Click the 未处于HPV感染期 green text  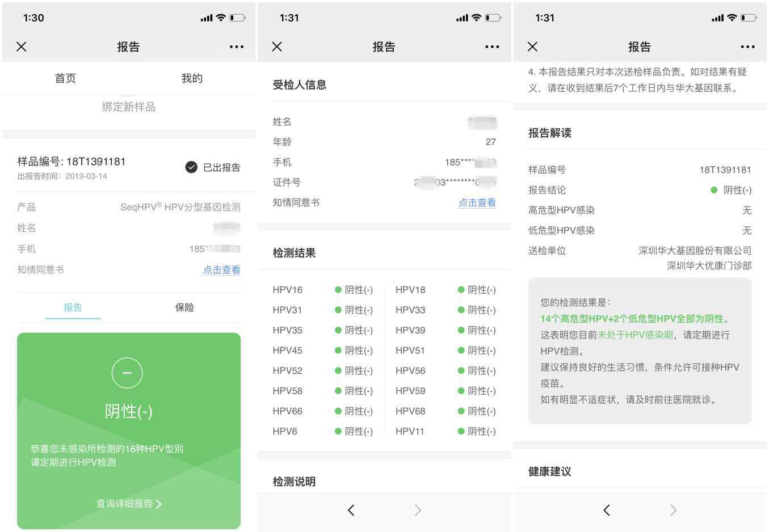[635, 335]
